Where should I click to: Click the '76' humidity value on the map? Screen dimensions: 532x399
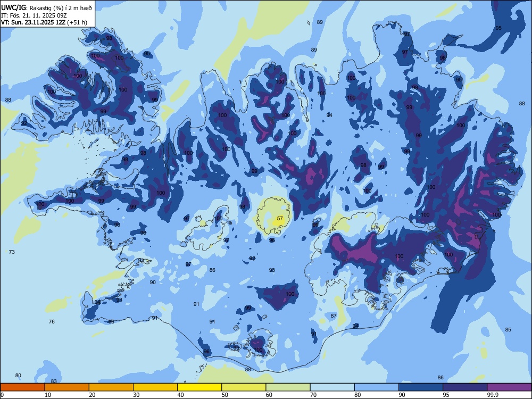click(52, 321)
